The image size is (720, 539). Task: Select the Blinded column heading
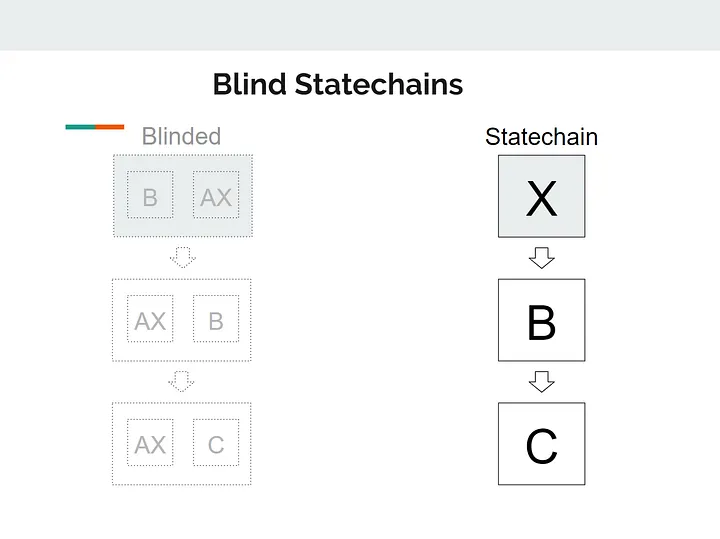(181, 137)
